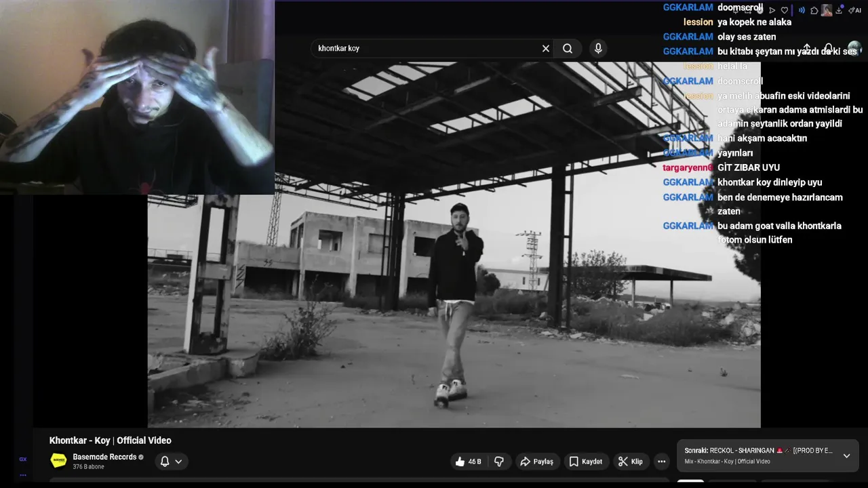Viewport: 868px width, 488px height.
Task: Click the magnifier search button
Action: 568,48
